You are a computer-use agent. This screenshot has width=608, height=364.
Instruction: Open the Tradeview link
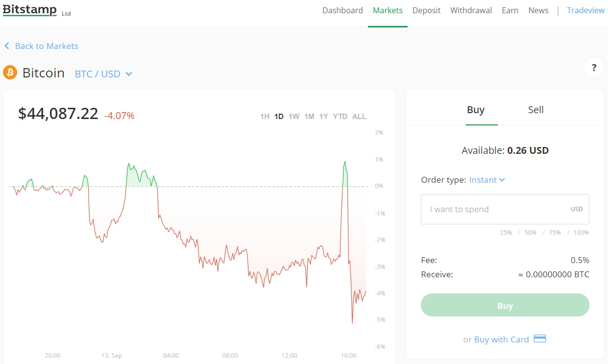tap(585, 10)
